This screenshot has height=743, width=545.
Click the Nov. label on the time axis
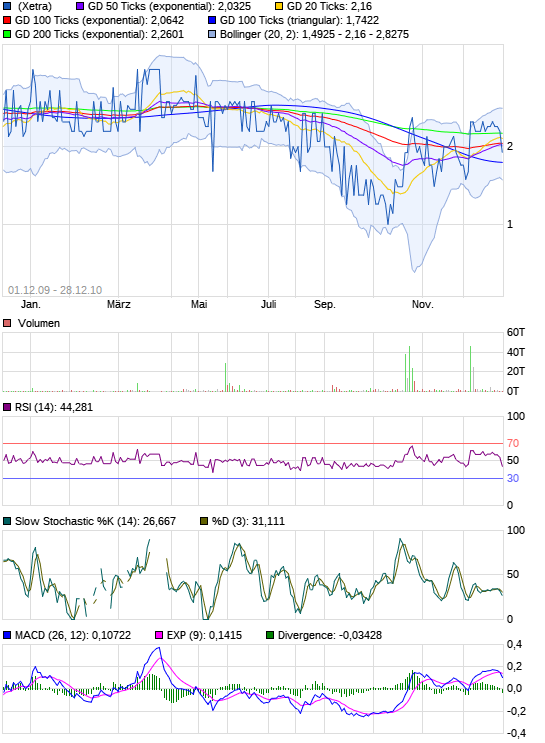(422, 304)
